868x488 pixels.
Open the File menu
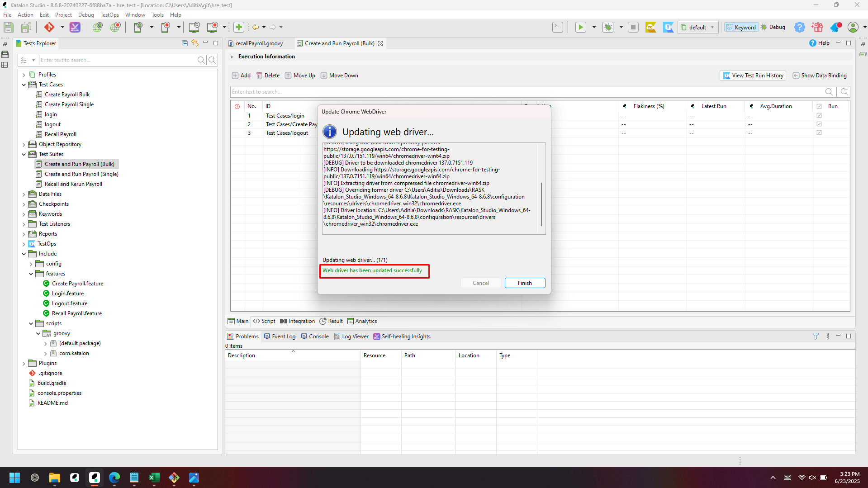pyautogui.click(x=7, y=15)
